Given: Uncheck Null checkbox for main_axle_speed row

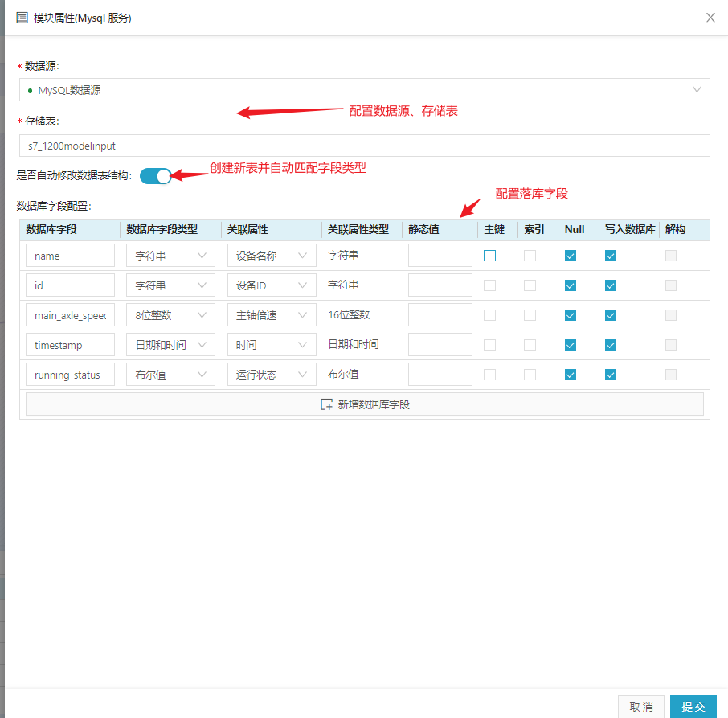Looking at the screenshot, I should (x=571, y=315).
